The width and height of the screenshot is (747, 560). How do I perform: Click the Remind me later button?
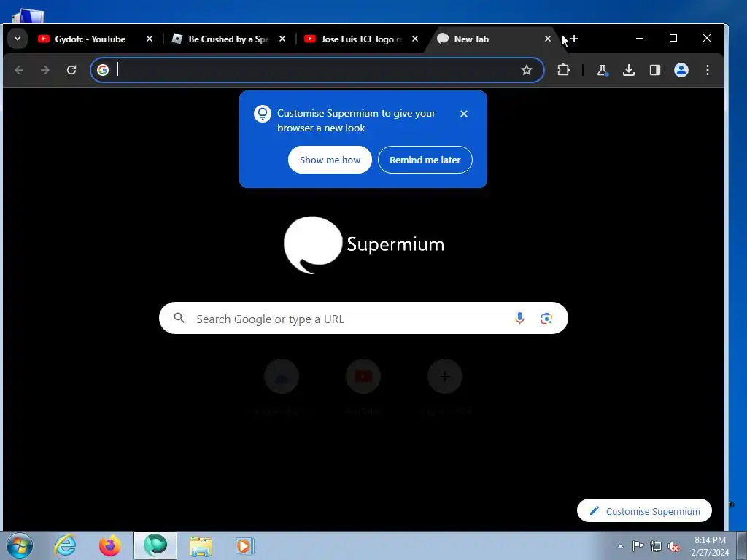click(x=425, y=160)
